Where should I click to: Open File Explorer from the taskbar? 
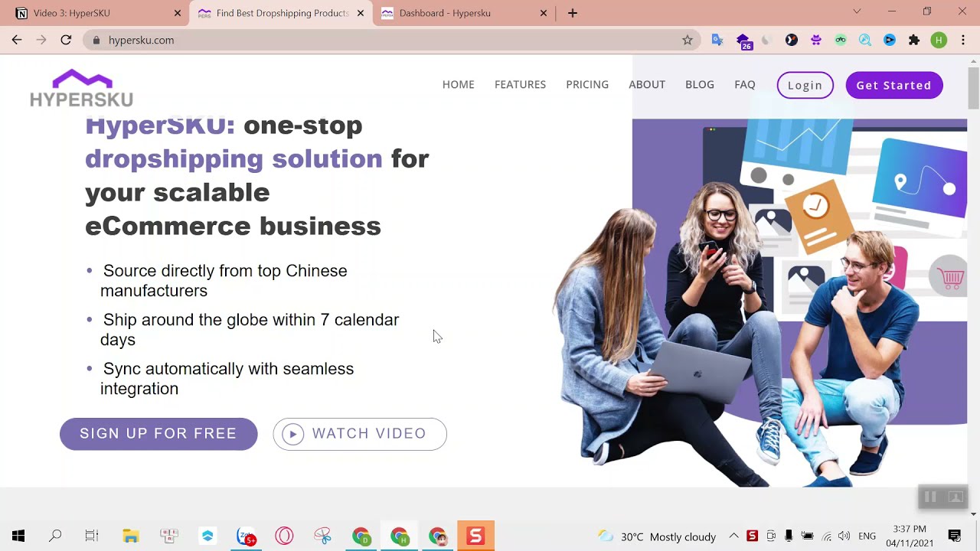click(x=131, y=536)
